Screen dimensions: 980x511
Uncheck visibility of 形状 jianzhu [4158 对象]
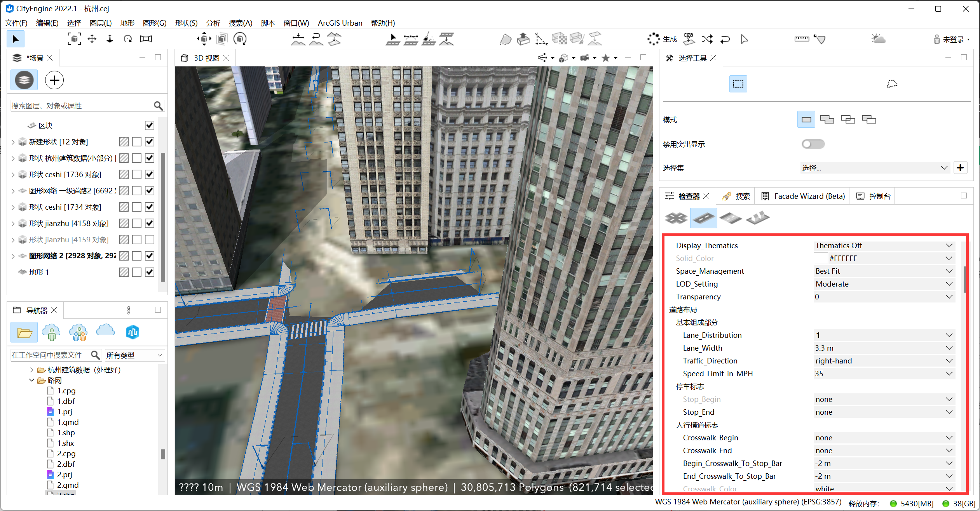point(150,223)
